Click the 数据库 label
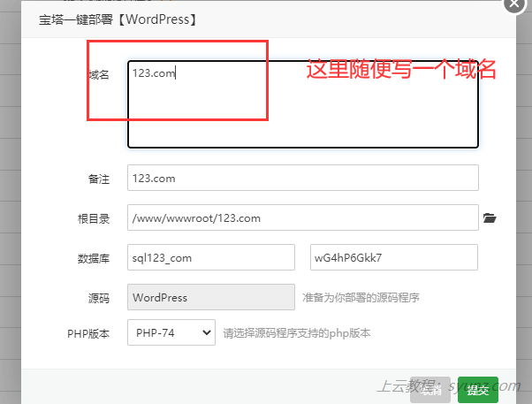The height and width of the screenshot is (404, 532). (94, 258)
